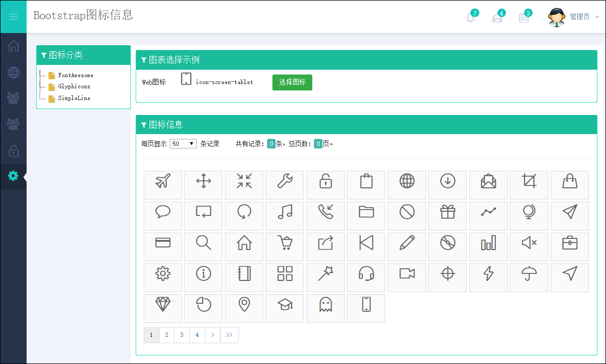Click the airplane icon in the grid
606x364 pixels.
coord(163,182)
